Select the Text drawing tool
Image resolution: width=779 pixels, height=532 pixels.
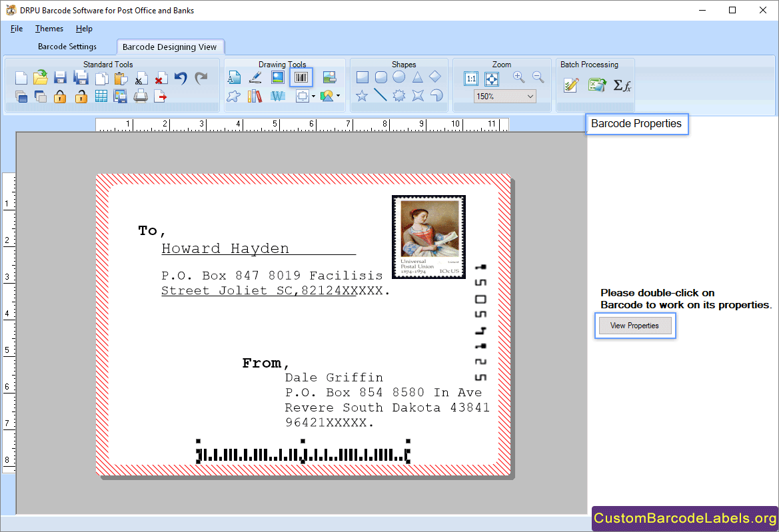(234, 77)
